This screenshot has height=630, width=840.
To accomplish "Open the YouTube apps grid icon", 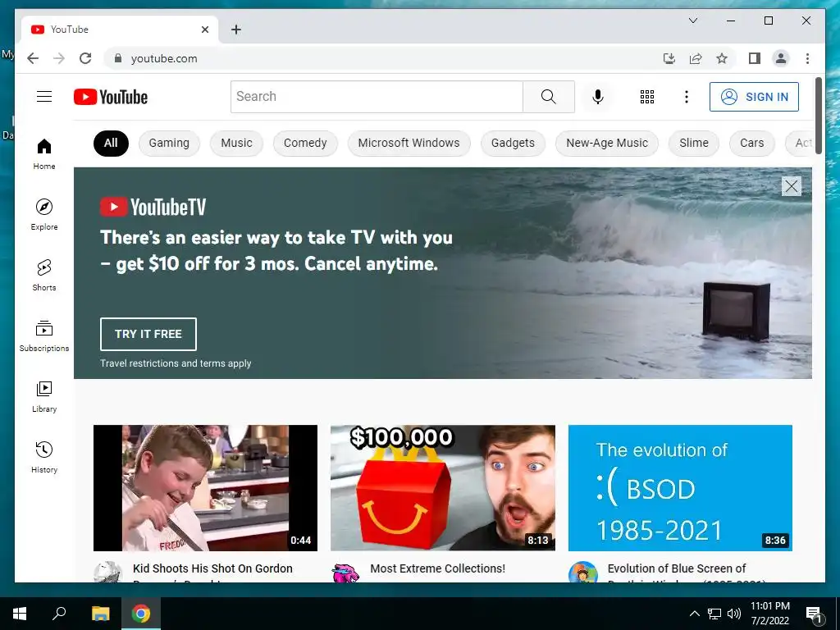I will point(647,97).
